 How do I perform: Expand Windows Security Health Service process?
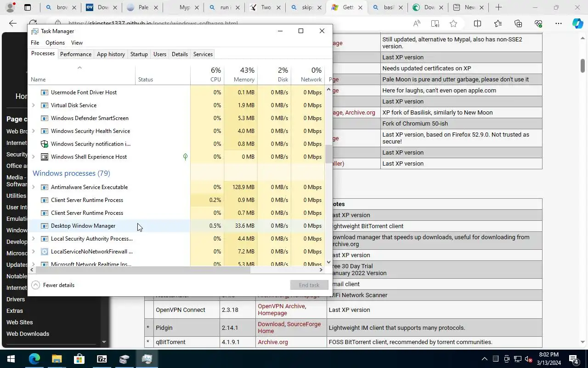33,131
